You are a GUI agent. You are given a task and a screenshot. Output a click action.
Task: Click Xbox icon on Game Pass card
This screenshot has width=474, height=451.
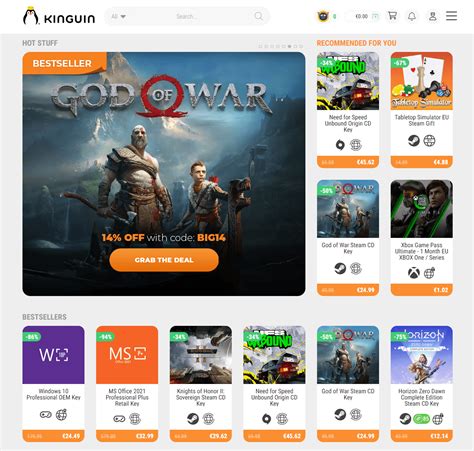[x=414, y=273]
